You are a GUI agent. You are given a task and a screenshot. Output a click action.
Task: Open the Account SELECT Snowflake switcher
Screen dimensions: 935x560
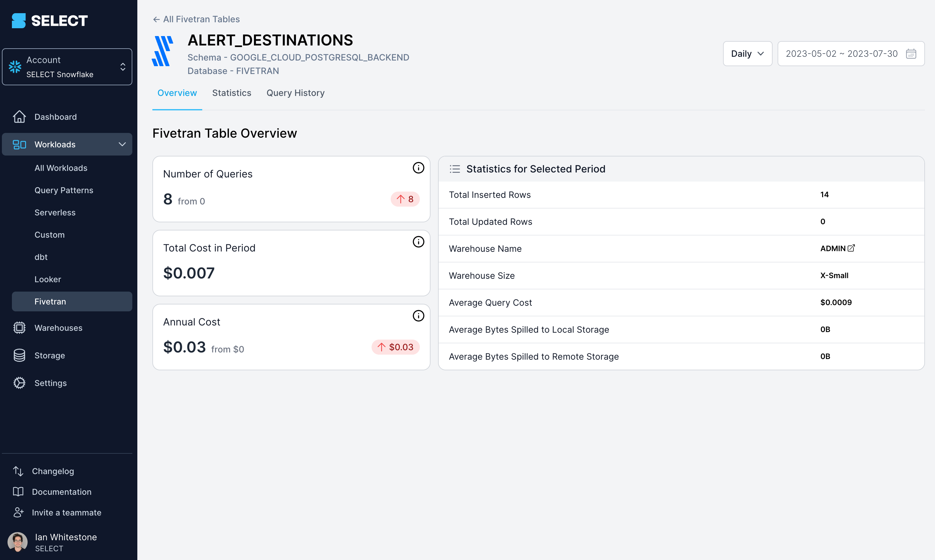pos(67,67)
